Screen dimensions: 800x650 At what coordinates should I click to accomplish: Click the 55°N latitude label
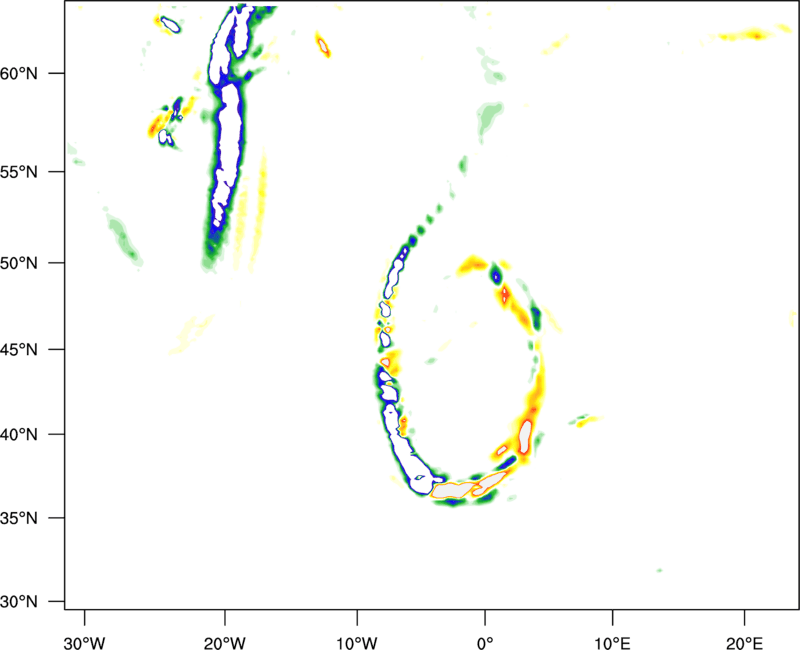(x=19, y=172)
